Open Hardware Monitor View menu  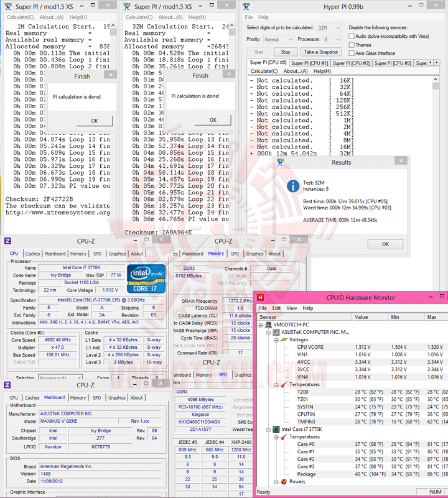coord(292,308)
